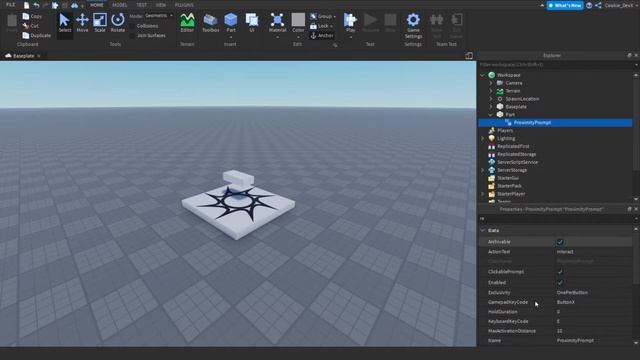Open the Terrain Editor
This screenshot has height=360, width=640.
coord(187,23)
